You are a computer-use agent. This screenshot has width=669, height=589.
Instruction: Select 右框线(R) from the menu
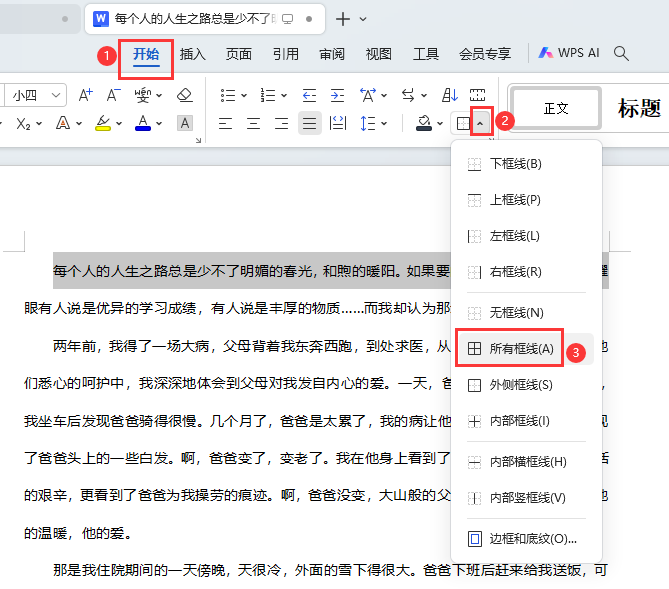click(526, 272)
